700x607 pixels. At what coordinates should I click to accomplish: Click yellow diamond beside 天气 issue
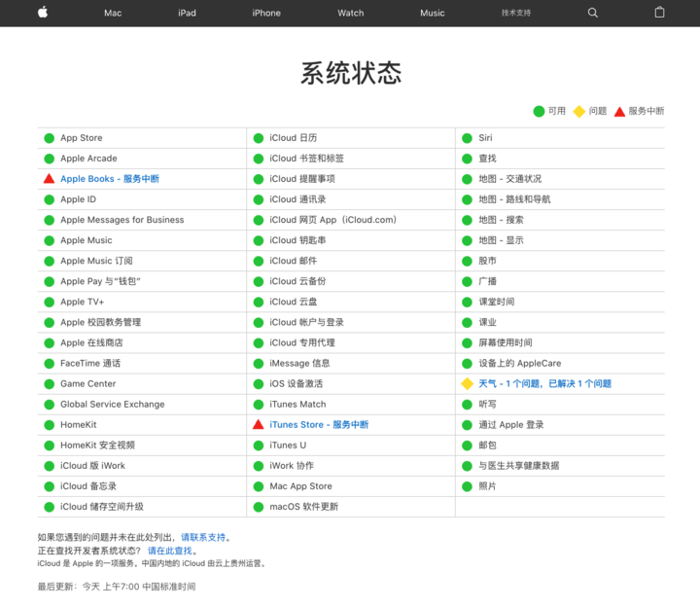pyautogui.click(x=467, y=383)
